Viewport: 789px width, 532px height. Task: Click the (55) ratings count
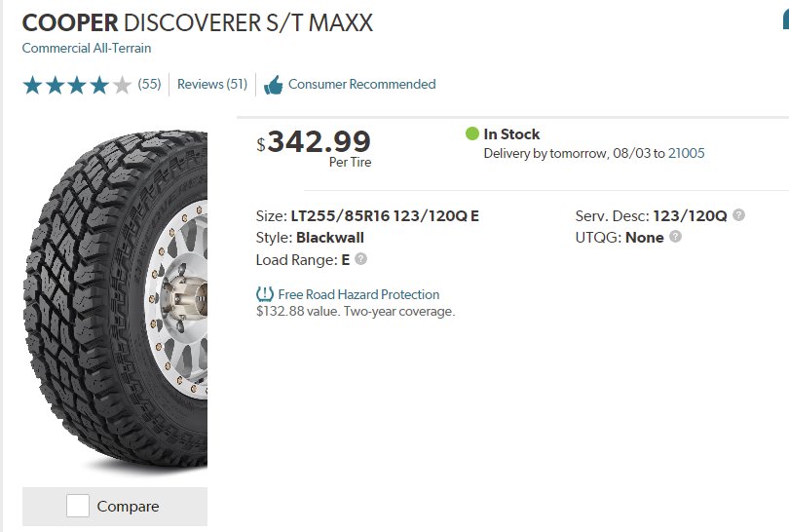149,84
